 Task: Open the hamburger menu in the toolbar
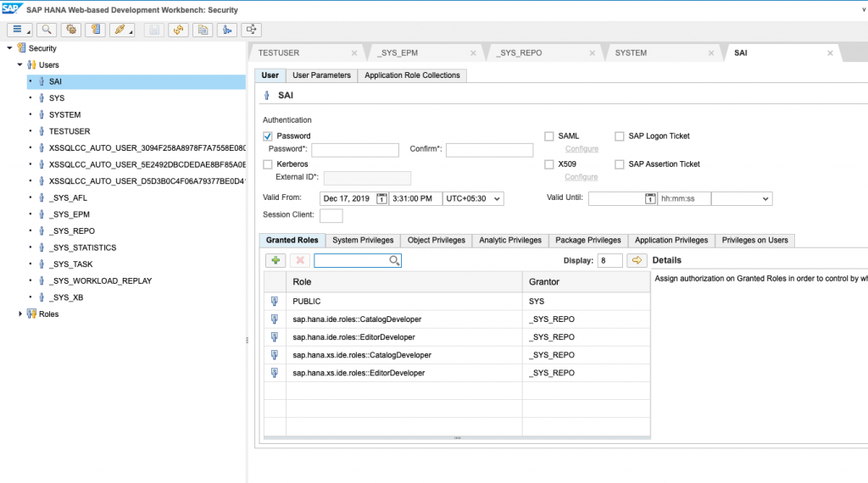click(x=19, y=30)
